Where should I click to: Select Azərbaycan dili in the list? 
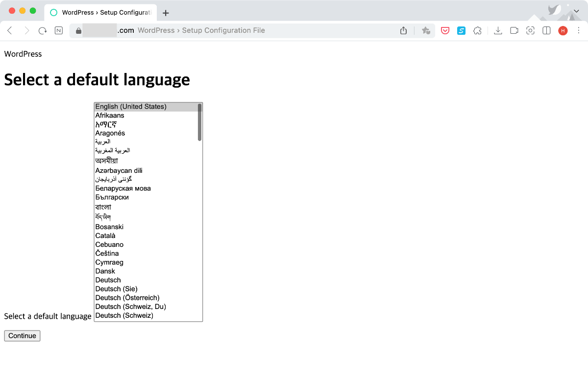click(146, 170)
